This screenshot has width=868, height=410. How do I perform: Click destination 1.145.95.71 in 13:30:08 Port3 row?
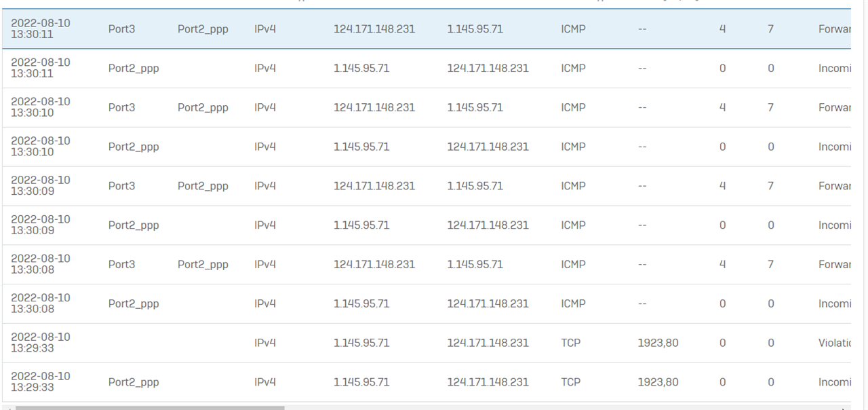coord(475,264)
